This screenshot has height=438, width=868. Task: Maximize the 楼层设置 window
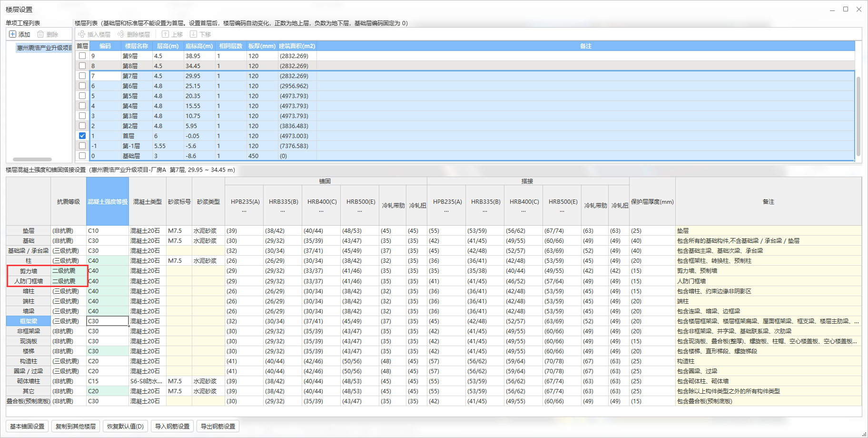[846, 9]
